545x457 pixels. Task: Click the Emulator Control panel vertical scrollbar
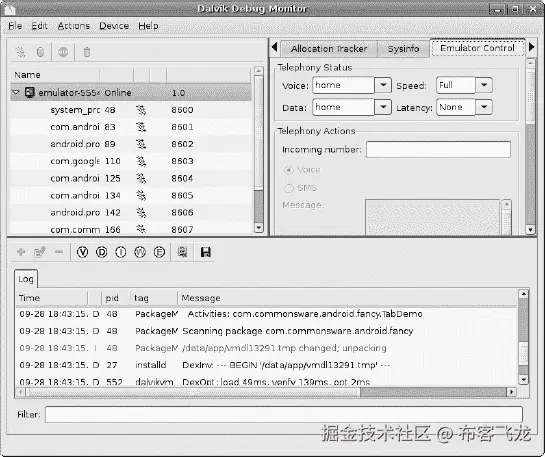(530, 146)
